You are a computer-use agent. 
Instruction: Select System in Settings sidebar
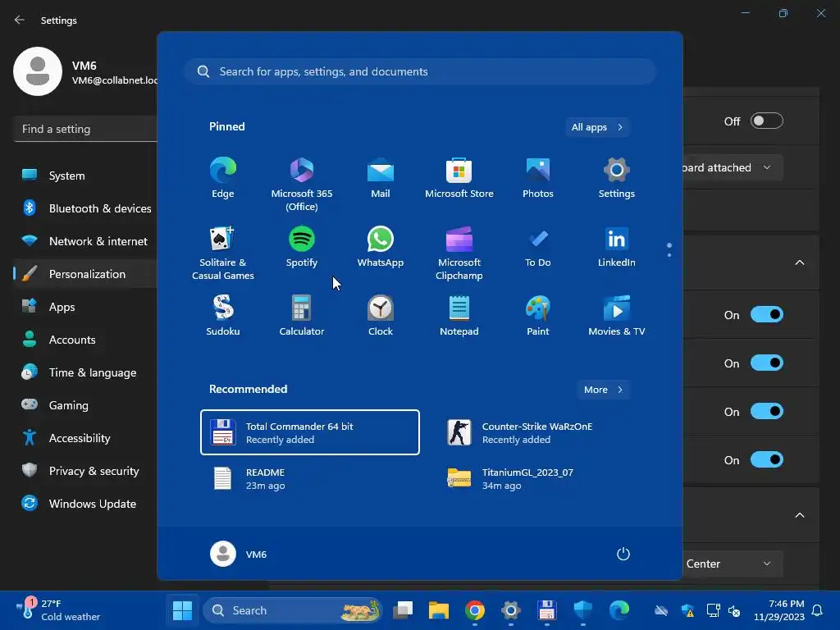click(85, 176)
